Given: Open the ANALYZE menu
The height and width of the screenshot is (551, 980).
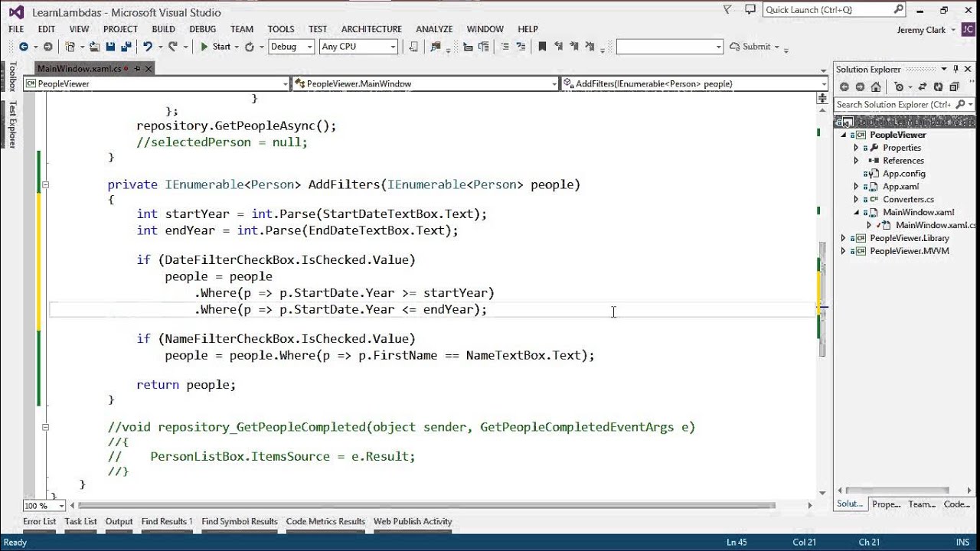Looking at the screenshot, I should [x=434, y=29].
